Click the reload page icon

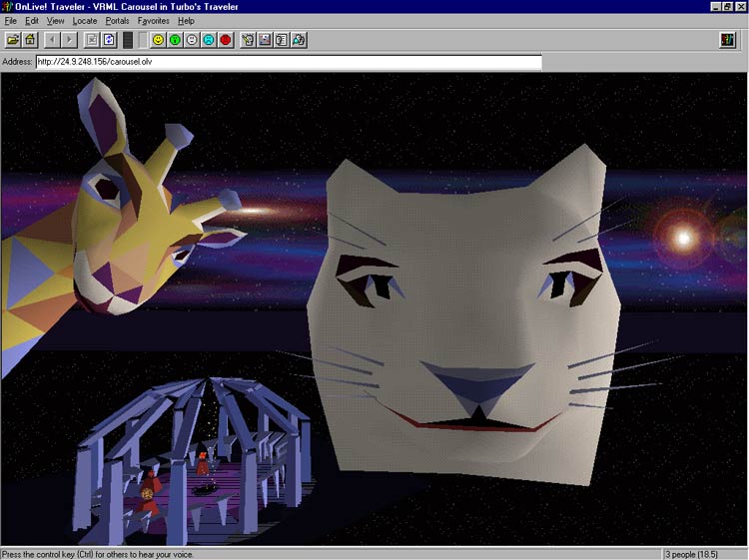click(x=109, y=40)
